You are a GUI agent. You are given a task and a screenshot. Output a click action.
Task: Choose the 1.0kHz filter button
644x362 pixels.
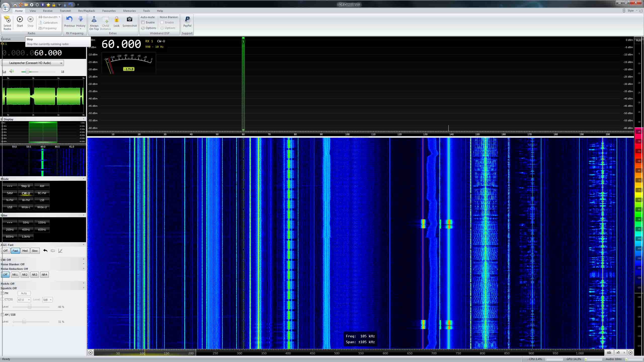[x=26, y=237]
